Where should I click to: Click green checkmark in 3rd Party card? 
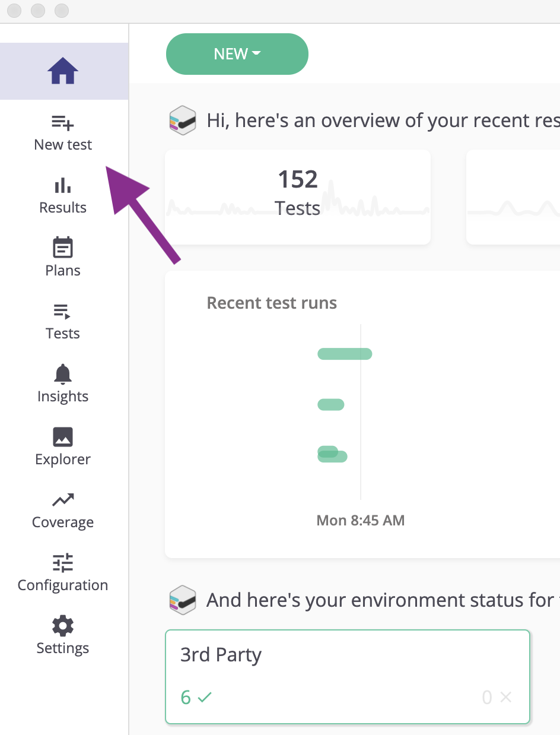[205, 697]
